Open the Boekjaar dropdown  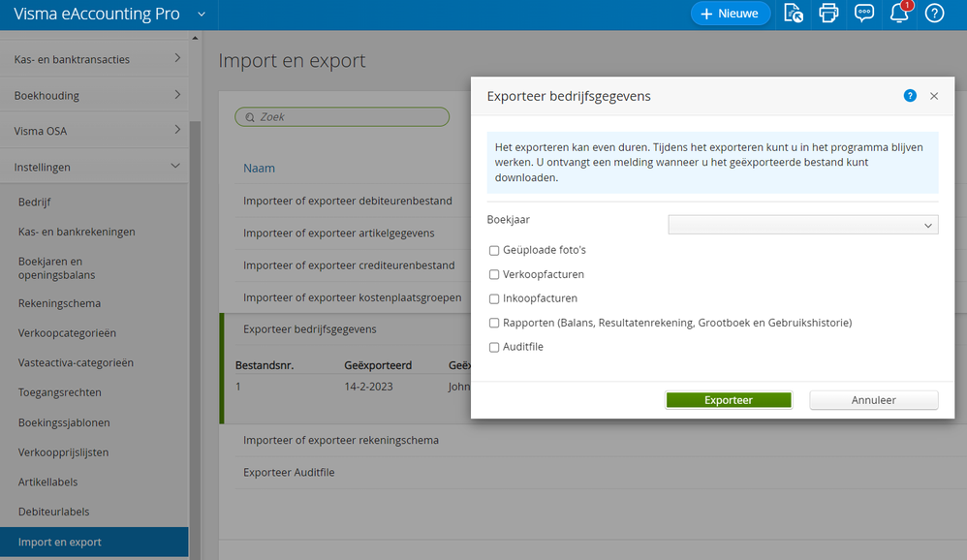(x=802, y=225)
